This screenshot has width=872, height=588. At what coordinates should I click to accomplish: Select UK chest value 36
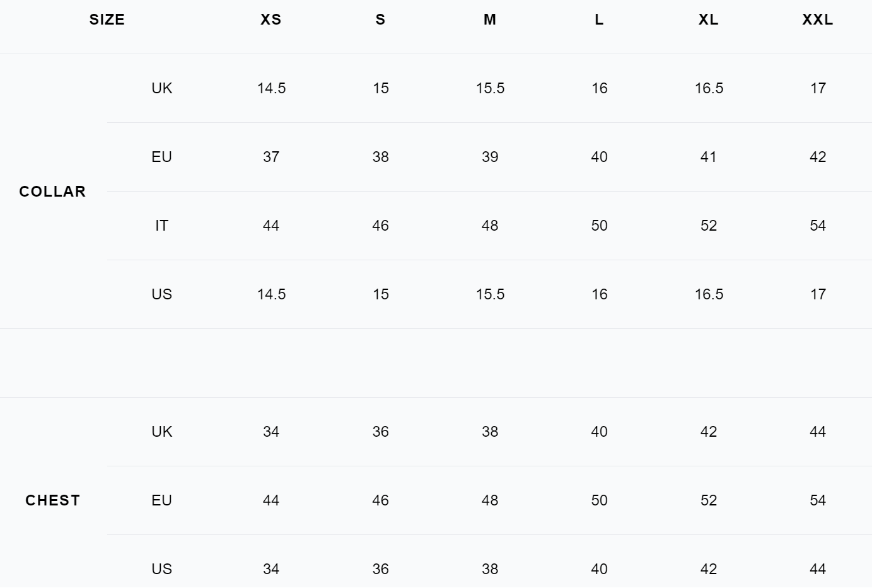click(380, 432)
